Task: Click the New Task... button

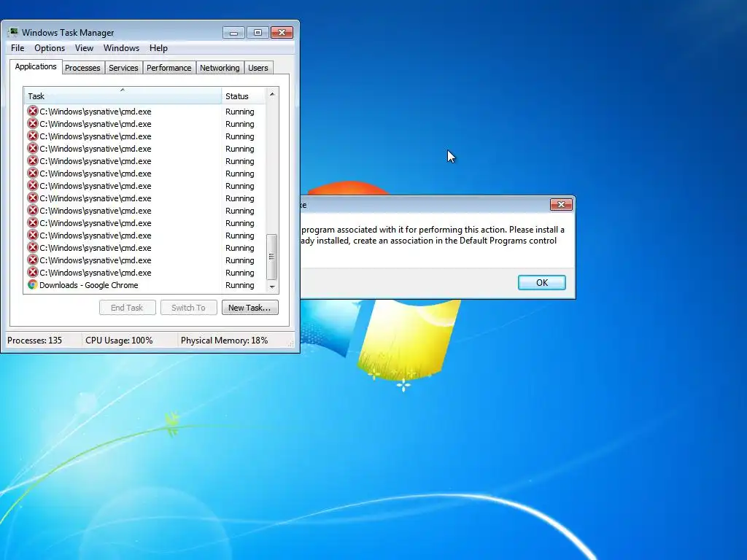Action: [x=249, y=308]
